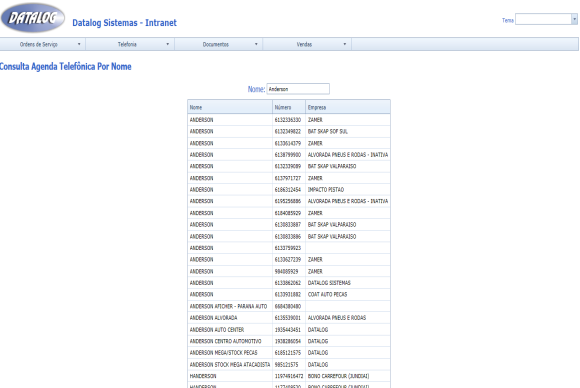This screenshot has width=580, height=388.
Task: Click the Datalog logo image
Action: click(33, 18)
